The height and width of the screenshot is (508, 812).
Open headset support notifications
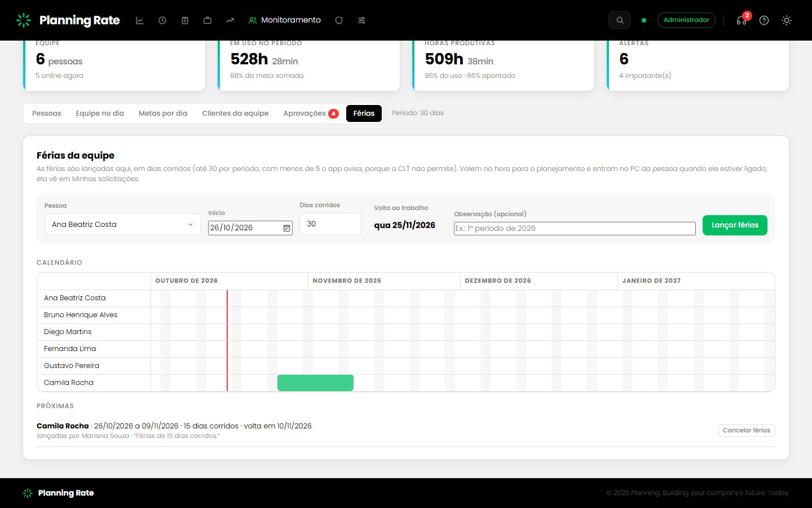pyautogui.click(x=742, y=20)
